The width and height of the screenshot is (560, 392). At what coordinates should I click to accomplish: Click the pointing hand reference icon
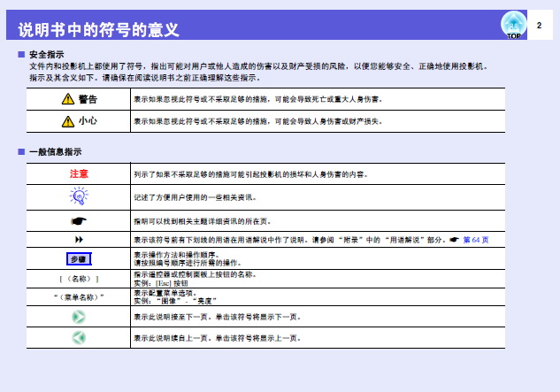click(80, 220)
